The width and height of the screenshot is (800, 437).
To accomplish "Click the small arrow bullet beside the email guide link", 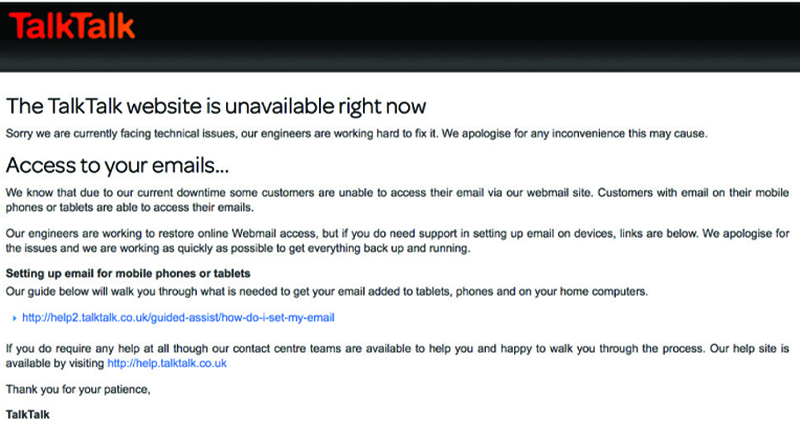I will 13,318.
